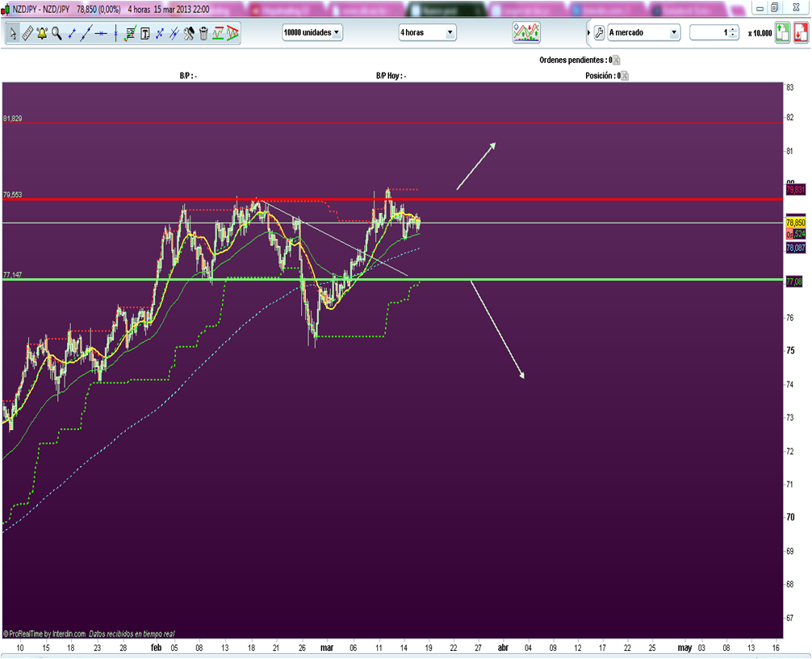Open the price alert bell tool
The image size is (812, 659).
coord(42,33)
